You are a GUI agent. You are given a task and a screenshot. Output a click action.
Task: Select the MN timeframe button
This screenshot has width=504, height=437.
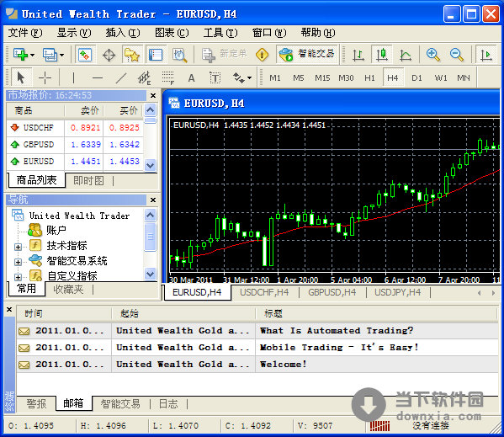click(464, 77)
